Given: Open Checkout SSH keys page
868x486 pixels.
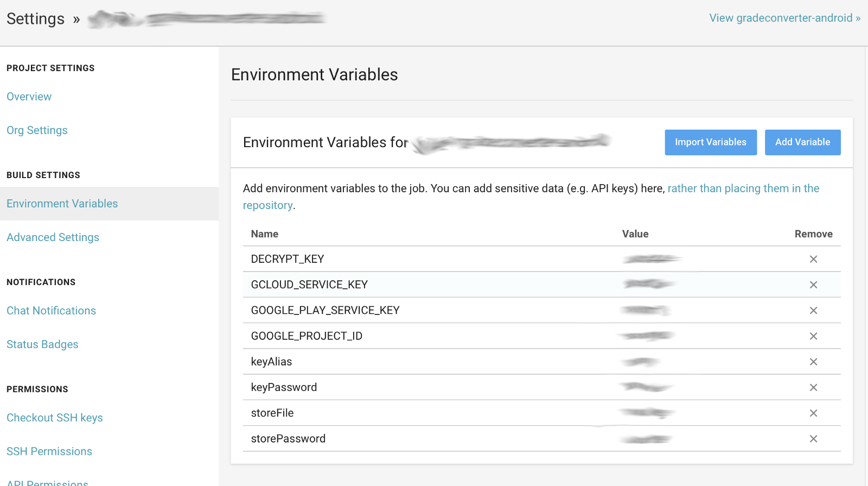Looking at the screenshot, I should [55, 418].
